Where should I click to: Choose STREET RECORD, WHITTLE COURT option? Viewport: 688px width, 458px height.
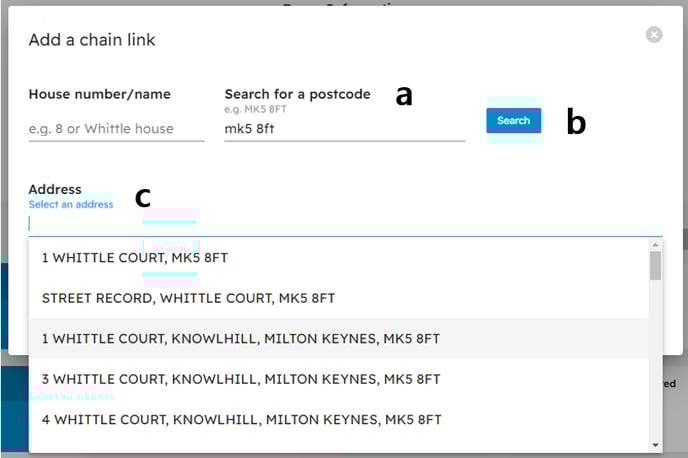338,298
